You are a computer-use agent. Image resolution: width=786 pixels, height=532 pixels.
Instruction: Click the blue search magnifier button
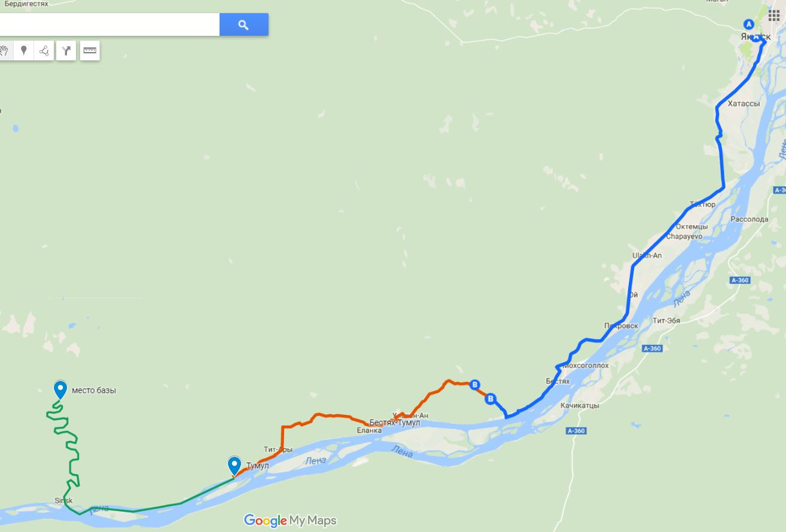coord(243,25)
